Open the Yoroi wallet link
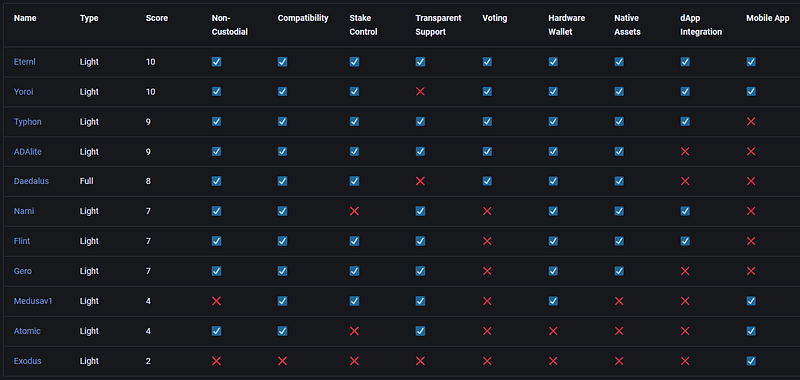The image size is (800, 380). 23,92
